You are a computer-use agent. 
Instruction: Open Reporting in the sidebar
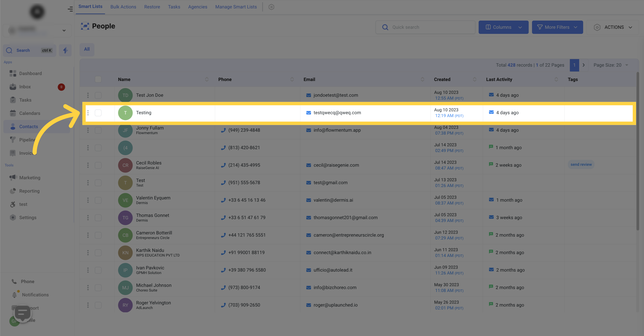[x=29, y=191]
